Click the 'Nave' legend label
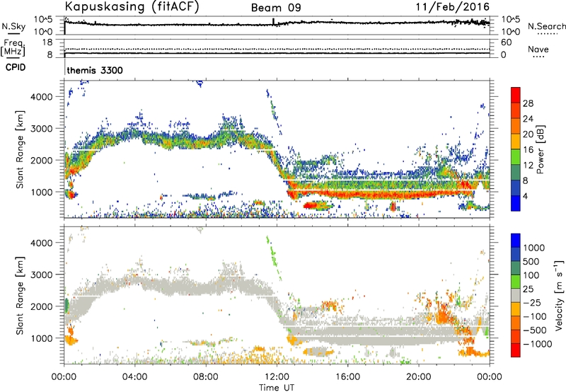The height and width of the screenshot is (392, 566). pyautogui.click(x=538, y=49)
